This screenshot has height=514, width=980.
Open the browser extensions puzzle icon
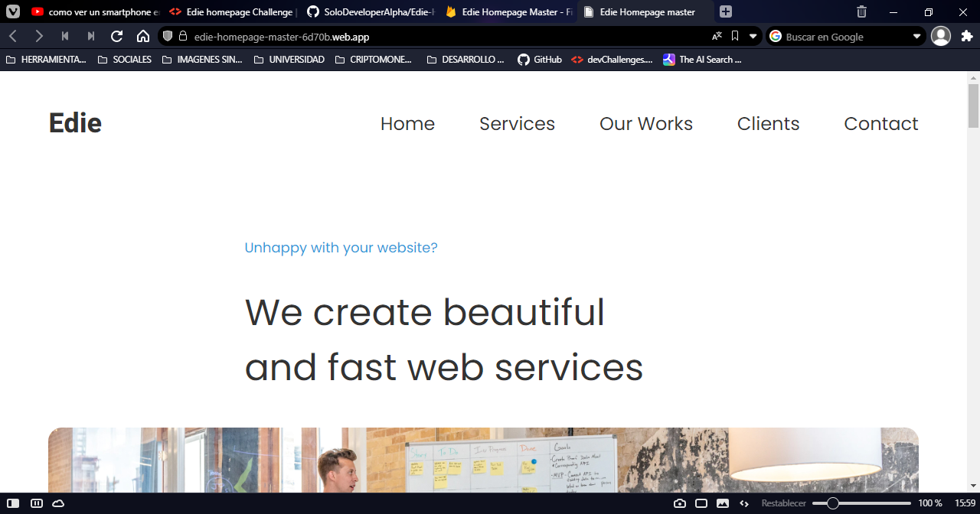pyautogui.click(x=967, y=36)
